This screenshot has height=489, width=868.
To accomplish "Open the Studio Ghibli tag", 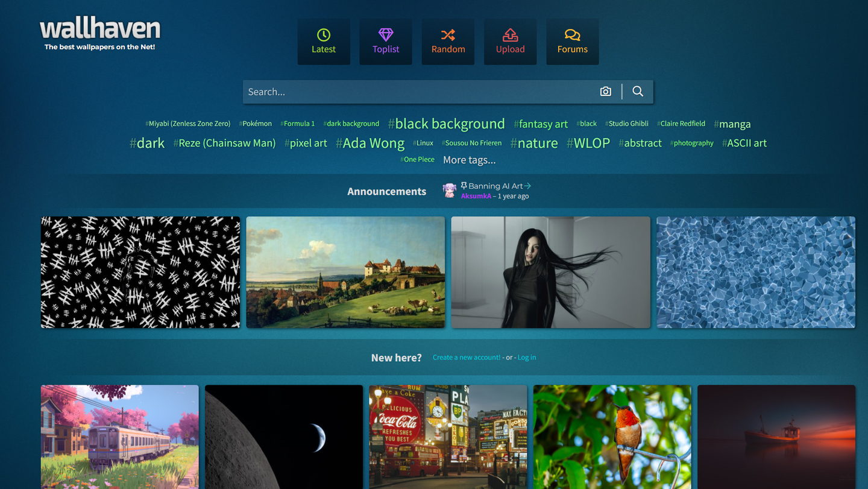I will pos(627,124).
